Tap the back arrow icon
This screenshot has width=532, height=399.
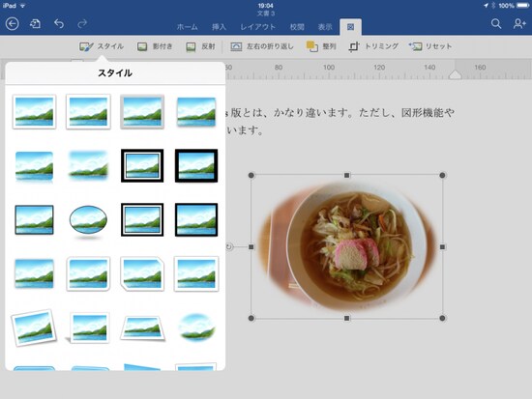tap(13, 24)
